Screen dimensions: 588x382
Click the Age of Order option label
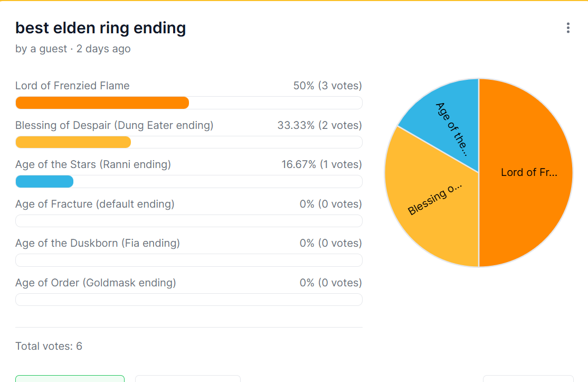tap(96, 283)
